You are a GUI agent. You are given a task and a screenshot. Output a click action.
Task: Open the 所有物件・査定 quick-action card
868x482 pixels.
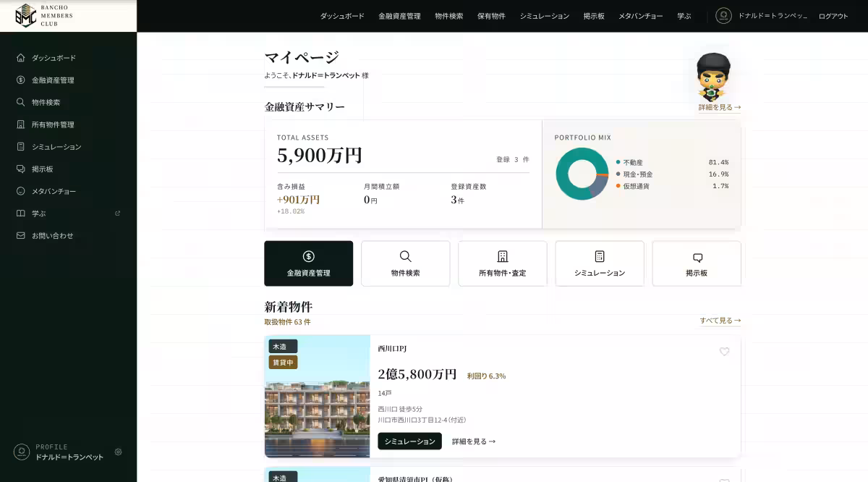click(503, 263)
